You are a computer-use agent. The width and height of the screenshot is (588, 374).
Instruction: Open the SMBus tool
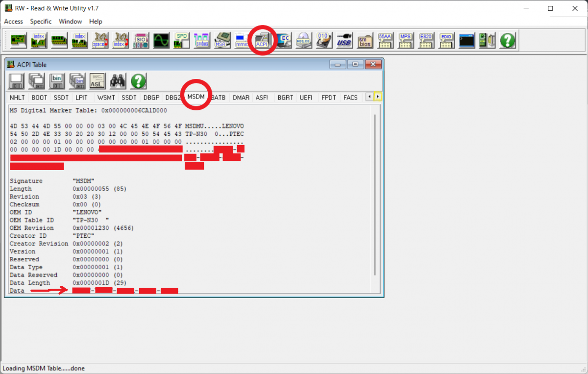tap(201, 40)
